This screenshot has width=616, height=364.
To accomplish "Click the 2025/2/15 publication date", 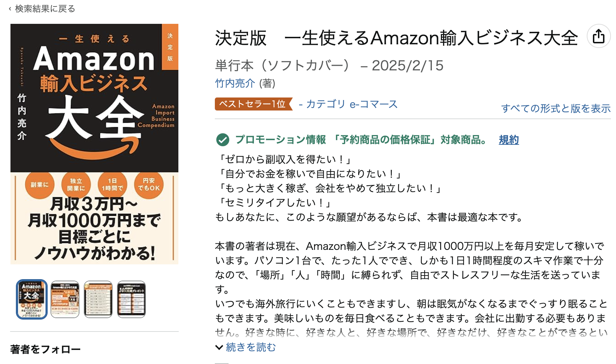I will pyautogui.click(x=407, y=66).
